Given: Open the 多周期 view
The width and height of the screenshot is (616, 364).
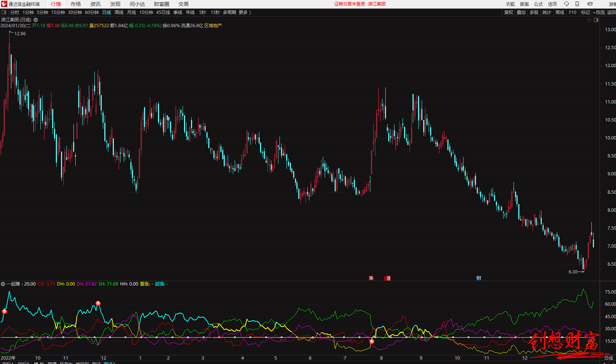Looking at the screenshot, I should pos(230,12).
